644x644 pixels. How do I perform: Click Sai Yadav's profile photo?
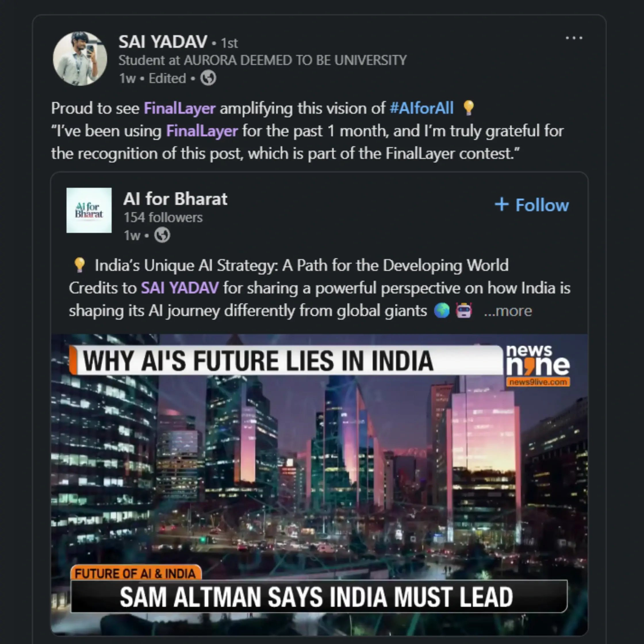80,59
